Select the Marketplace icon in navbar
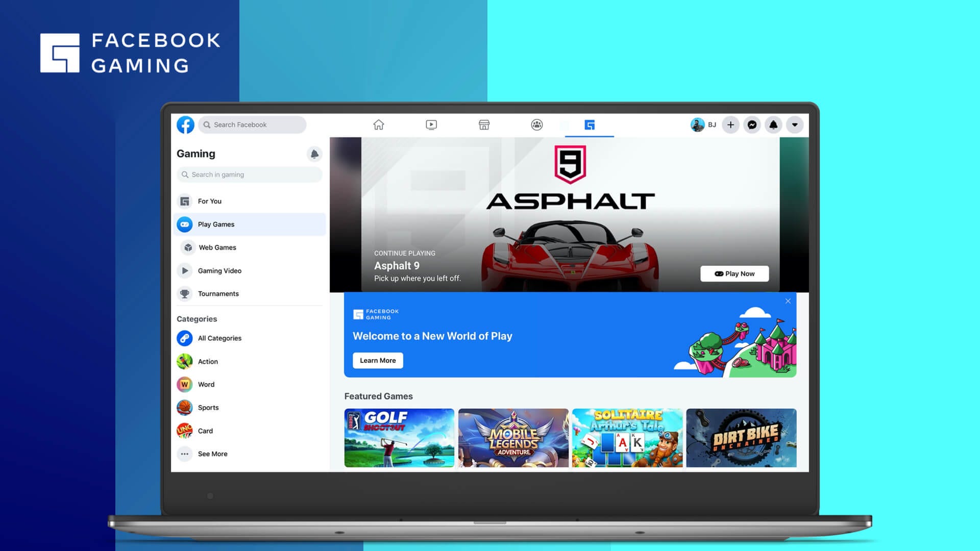Screen dimensions: 980x551 click(484, 124)
